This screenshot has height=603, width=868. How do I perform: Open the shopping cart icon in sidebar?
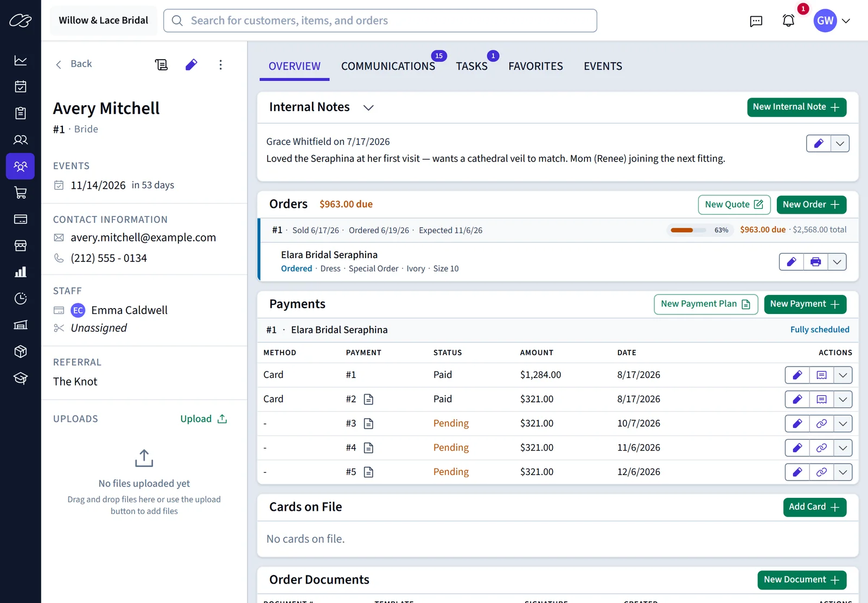click(x=21, y=193)
